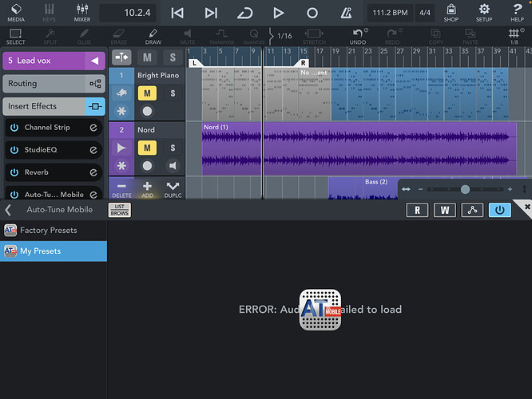Image resolution: width=532 pixels, height=399 pixels.
Task: Redo the last action
Action: pyautogui.click(x=392, y=37)
